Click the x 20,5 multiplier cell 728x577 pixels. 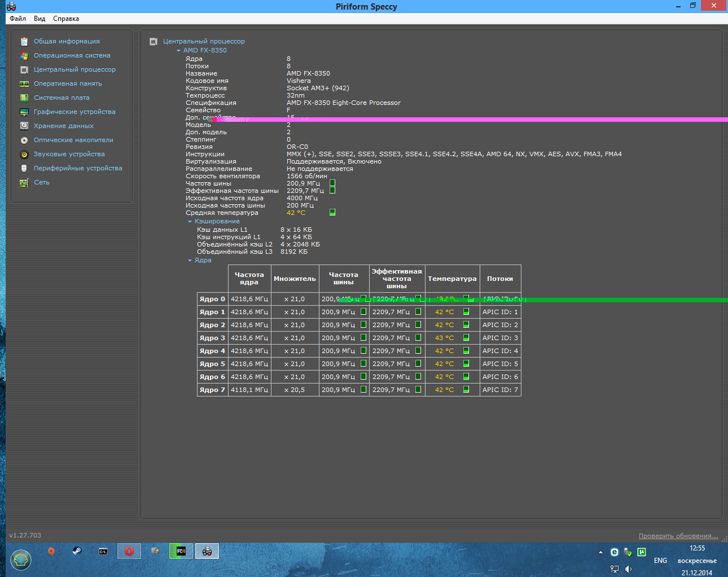point(295,390)
